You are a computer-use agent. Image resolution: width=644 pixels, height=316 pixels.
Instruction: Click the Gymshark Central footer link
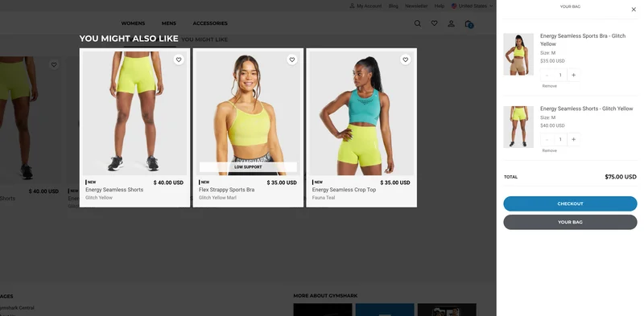click(x=16, y=308)
